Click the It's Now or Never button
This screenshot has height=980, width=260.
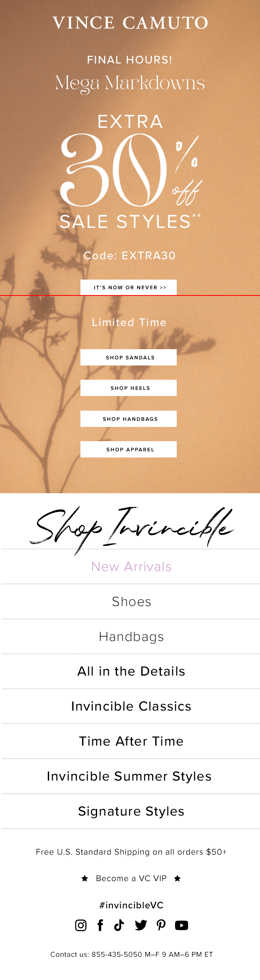click(128, 287)
